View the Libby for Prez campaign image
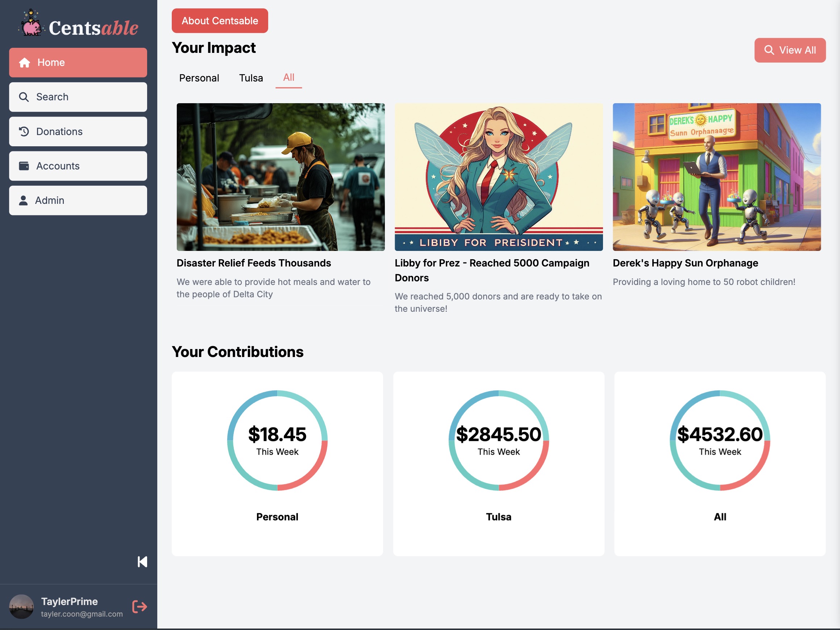The width and height of the screenshot is (840, 630). pyautogui.click(x=498, y=176)
